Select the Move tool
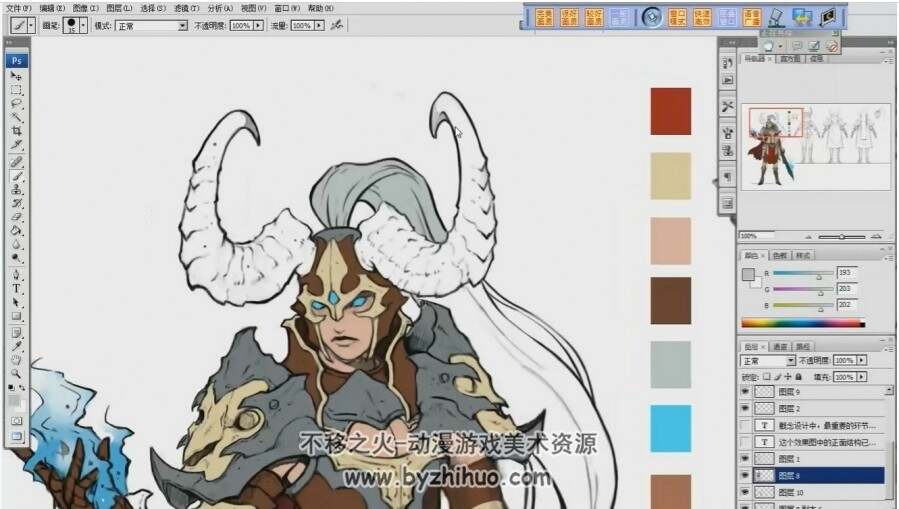 point(16,76)
